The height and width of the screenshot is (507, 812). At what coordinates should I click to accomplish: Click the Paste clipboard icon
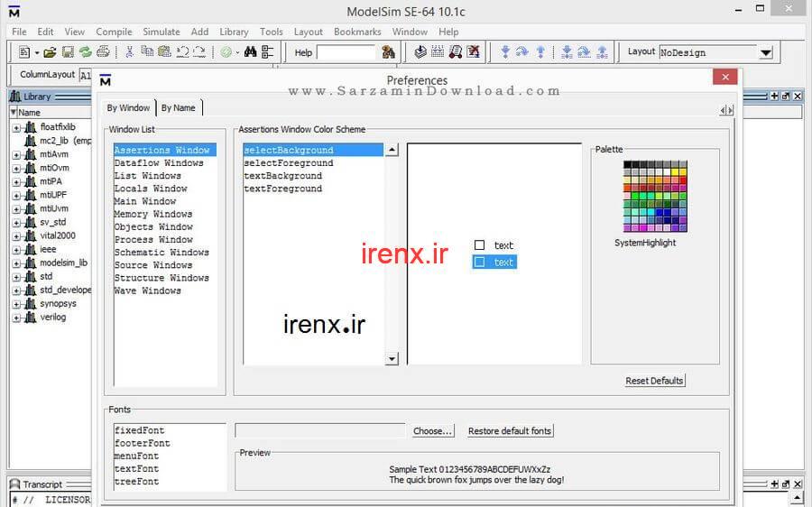tap(165, 51)
